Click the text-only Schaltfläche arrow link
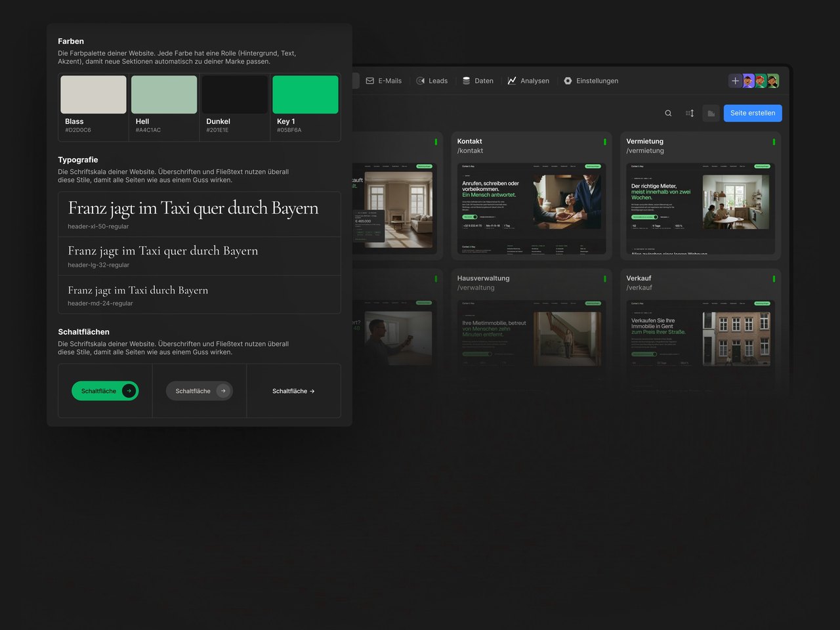 293,391
